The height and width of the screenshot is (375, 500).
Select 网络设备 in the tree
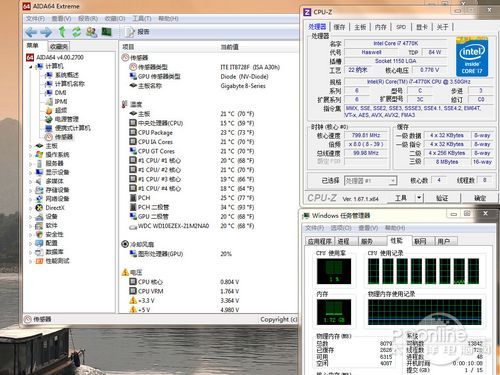point(57,199)
